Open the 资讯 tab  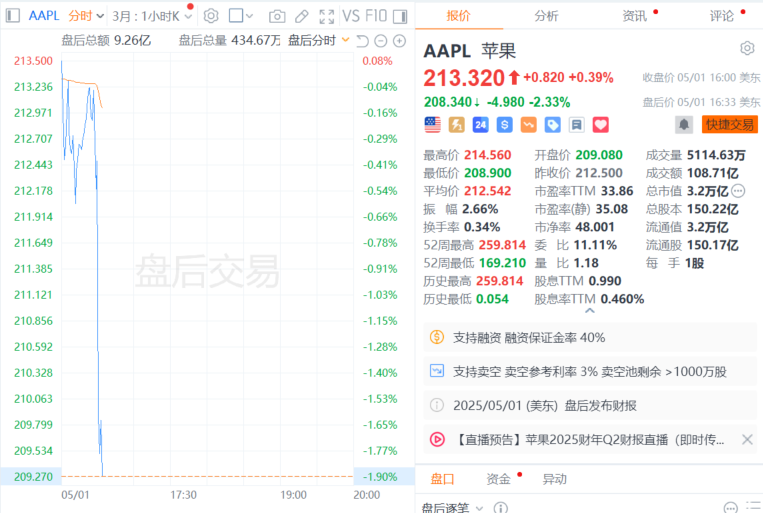(x=634, y=15)
